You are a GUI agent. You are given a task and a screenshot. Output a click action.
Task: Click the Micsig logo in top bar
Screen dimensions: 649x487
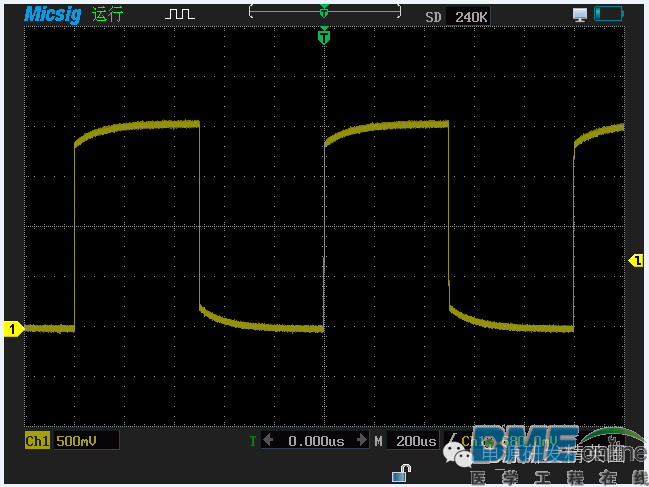(54, 15)
